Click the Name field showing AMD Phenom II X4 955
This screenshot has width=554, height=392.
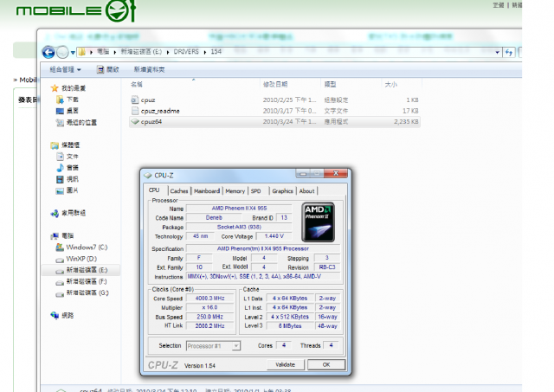[239, 209]
